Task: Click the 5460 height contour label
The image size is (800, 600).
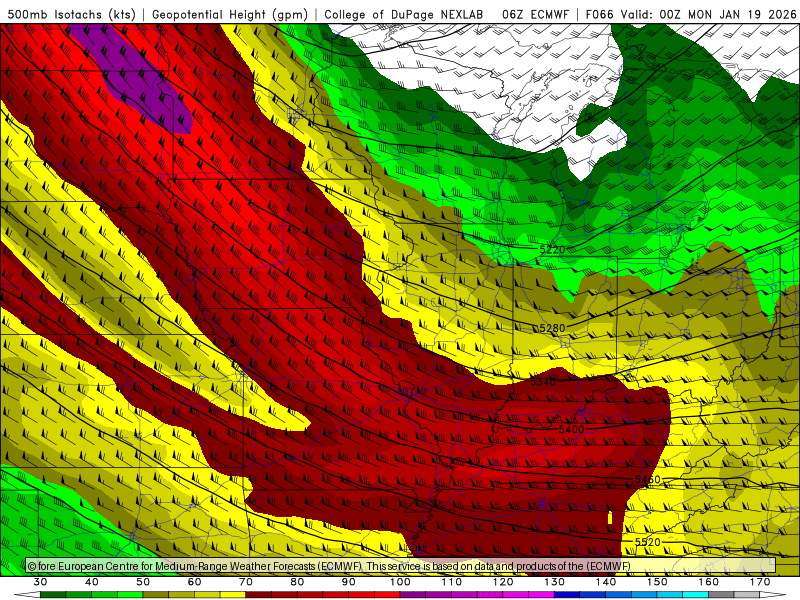Action: [x=648, y=480]
